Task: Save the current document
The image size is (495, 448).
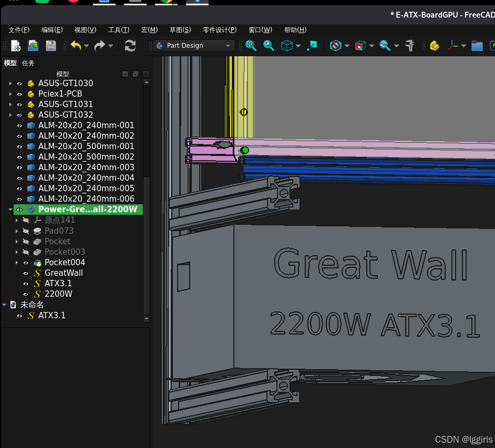Action: [51, 46]
